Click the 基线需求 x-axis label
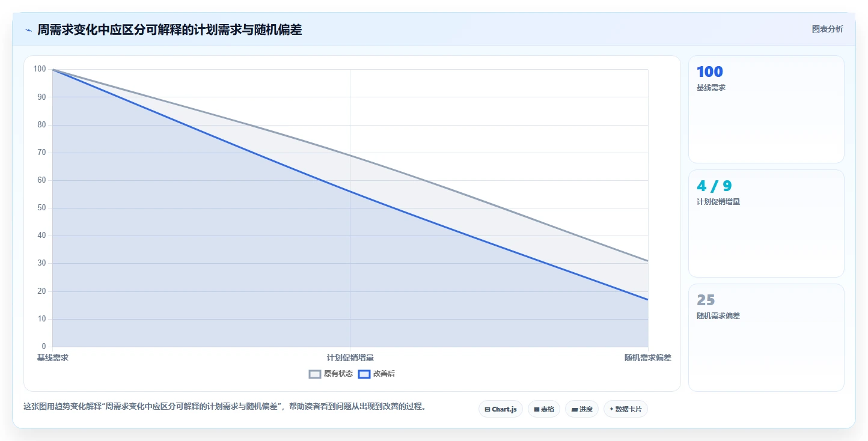Screen dimensions: 868x441 click(52, 357)
